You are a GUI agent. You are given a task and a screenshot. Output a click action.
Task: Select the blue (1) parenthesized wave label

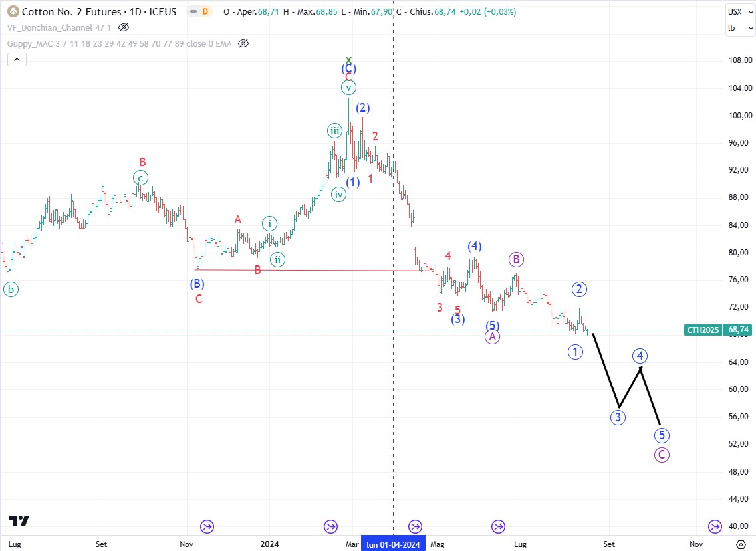353,182
